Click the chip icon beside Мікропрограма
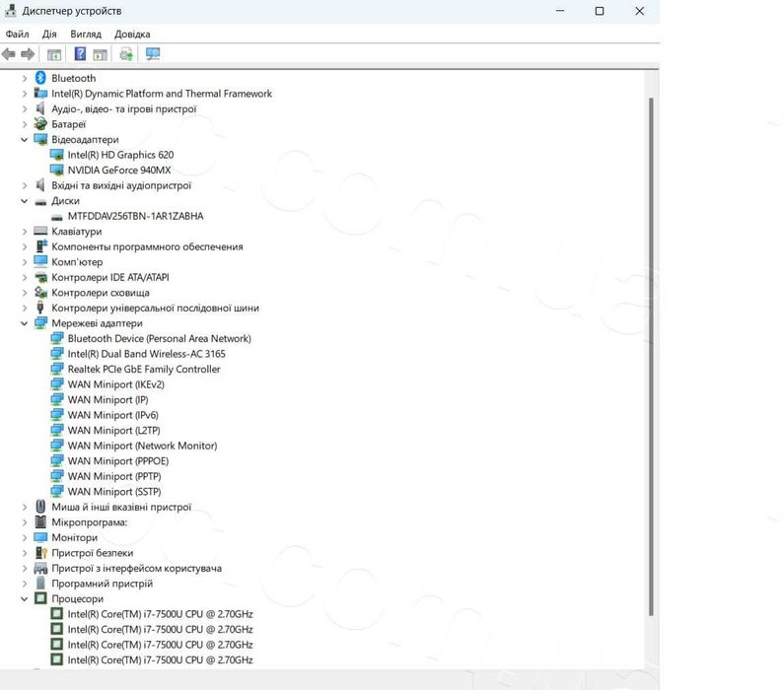Screen dimensions: 784x690 [x=40, y=522]
